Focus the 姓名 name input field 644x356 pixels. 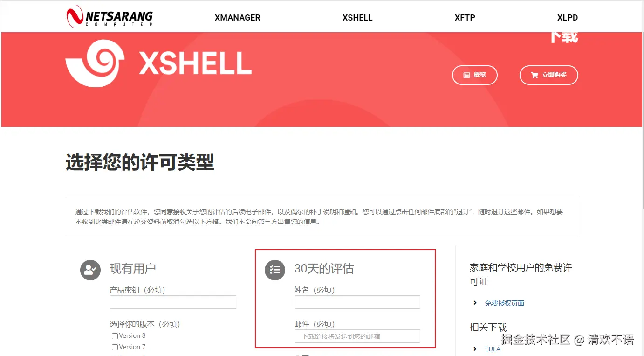point(357,302)
